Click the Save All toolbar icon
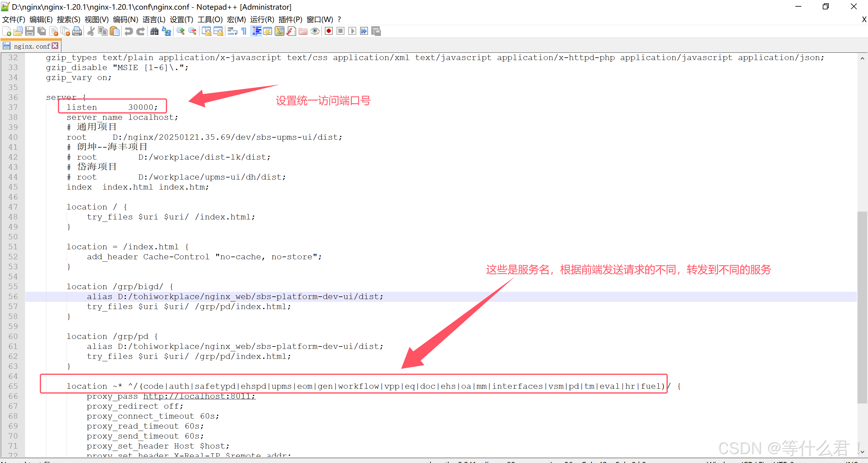868x463 pixels. 42,31
